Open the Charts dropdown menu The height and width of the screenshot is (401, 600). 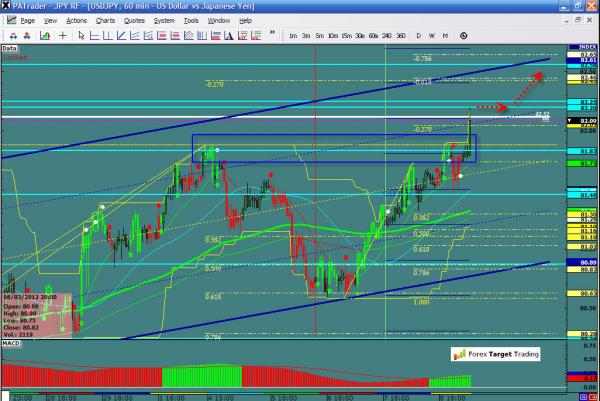[x=104, y=20]
